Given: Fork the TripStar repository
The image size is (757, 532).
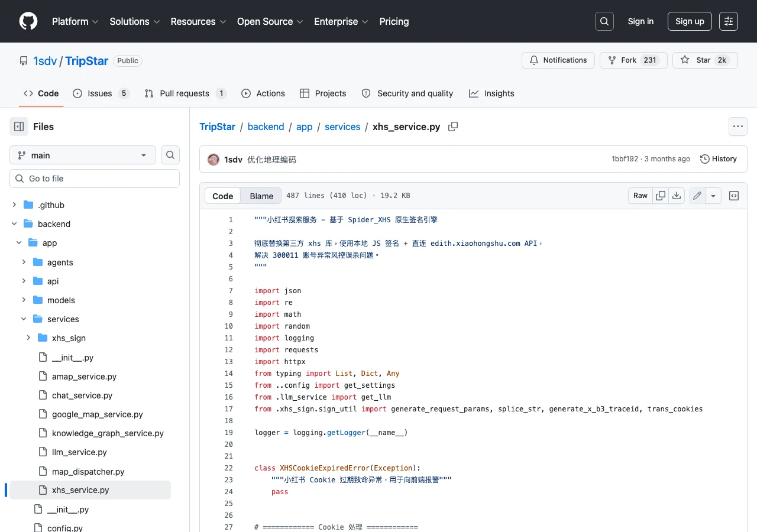Looking at the screenshot, I should pos(633,60).
